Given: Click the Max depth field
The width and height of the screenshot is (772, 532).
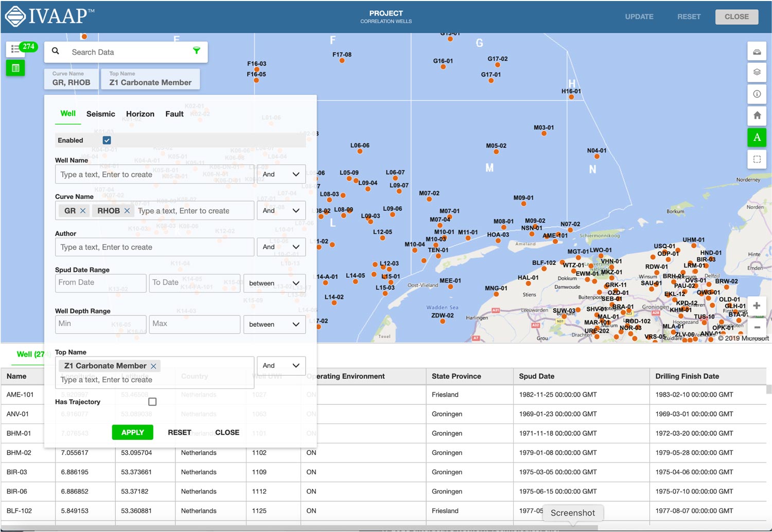Looking at the screenshot, I should (195, 324).
